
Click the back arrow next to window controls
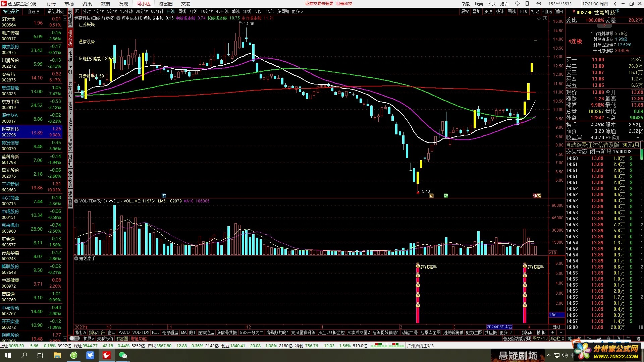pyautogui.click(x=615, y=4)
